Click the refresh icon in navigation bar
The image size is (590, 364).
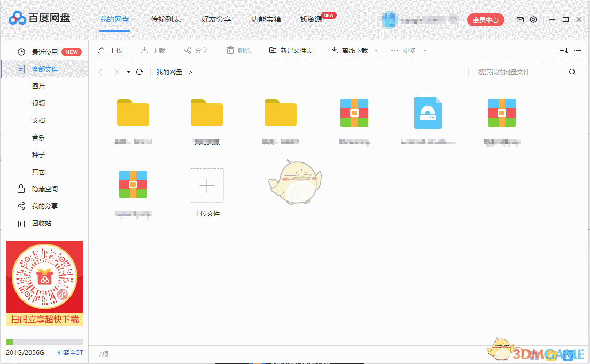[x=140, y=72]
